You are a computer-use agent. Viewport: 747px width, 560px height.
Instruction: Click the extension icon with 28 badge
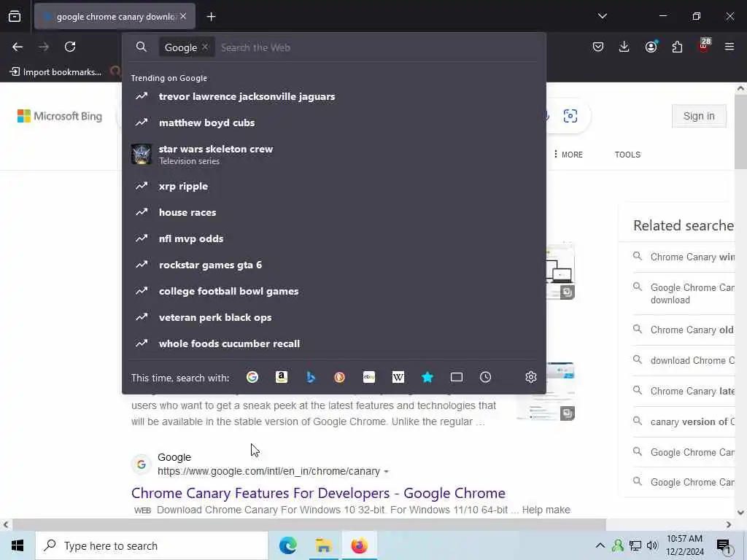click(x=704, y=46)
